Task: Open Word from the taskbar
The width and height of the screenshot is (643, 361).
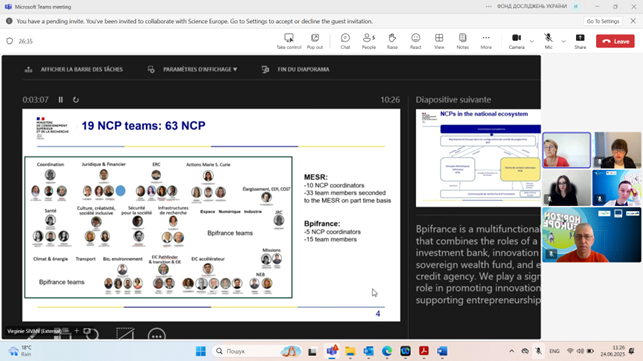Action: (442, 351)
